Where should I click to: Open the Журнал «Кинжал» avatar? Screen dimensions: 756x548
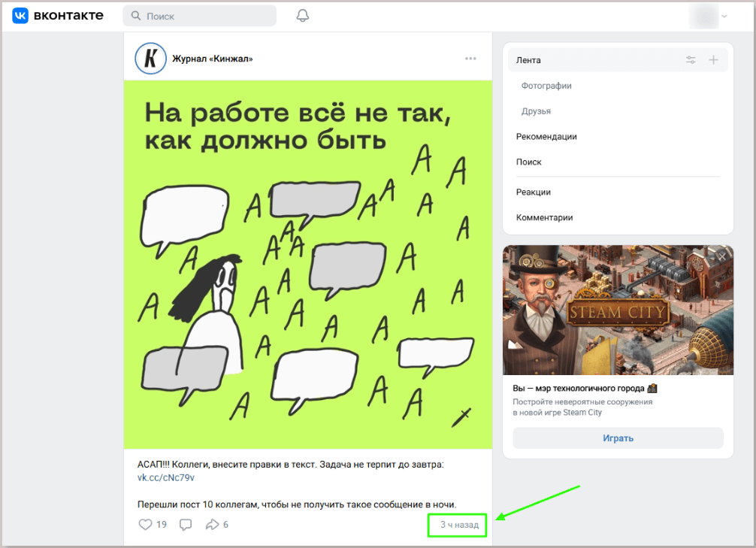point(150,59)
